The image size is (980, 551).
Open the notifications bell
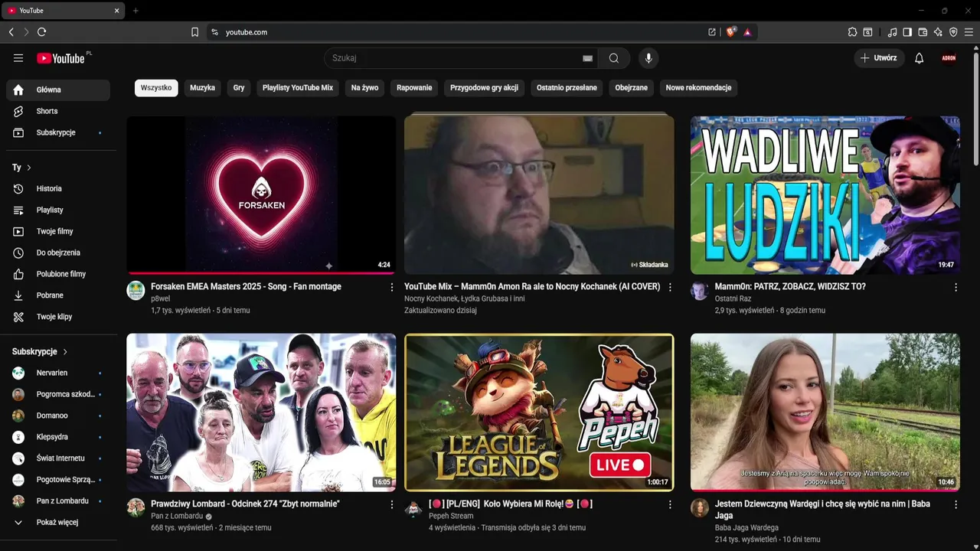(x=920, y=58)
